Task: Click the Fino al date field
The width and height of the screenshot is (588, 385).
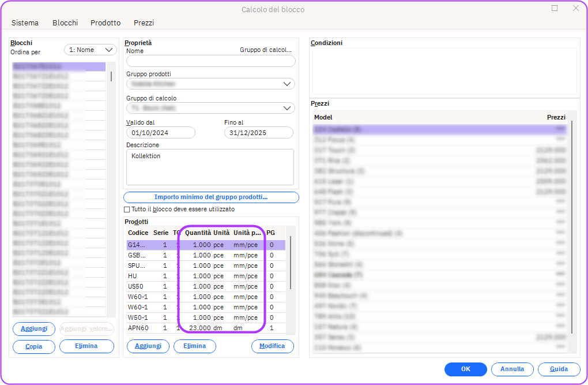Action: pyautogui.click(x=258, y=133)
